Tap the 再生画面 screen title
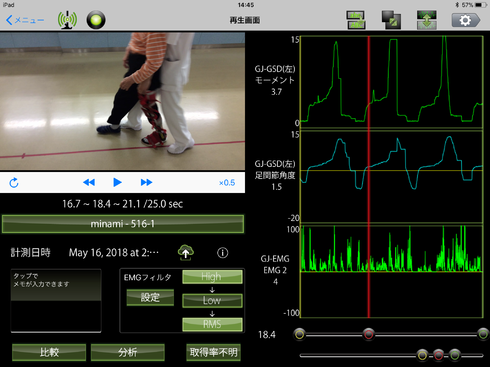Image resolution: width=490 pixels, height=367 pixels. (x=245, y=20)
